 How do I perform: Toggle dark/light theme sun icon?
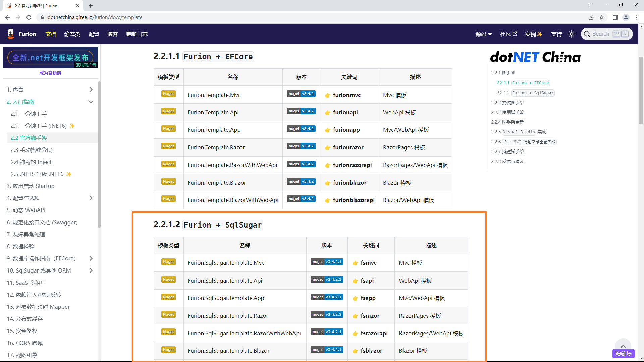pos(572,34)
